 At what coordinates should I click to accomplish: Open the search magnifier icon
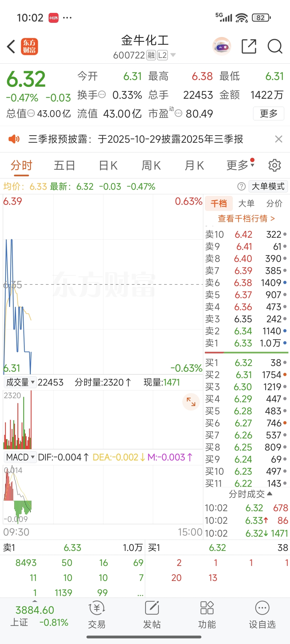click(x=275, y=46)
